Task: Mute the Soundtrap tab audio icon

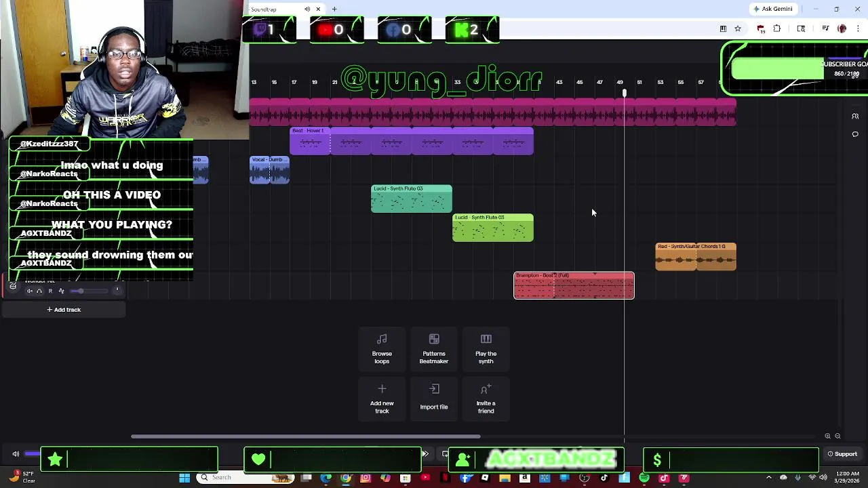Action: point(307,9)
